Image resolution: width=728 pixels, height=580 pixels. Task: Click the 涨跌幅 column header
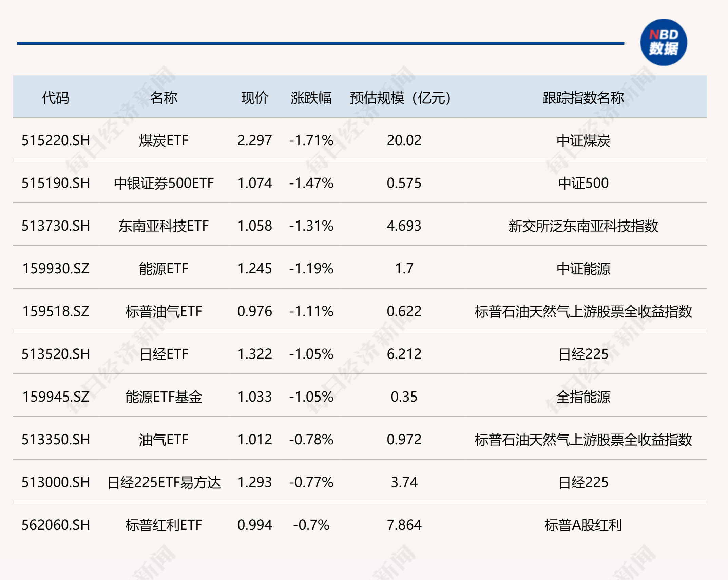pos(311,98)
